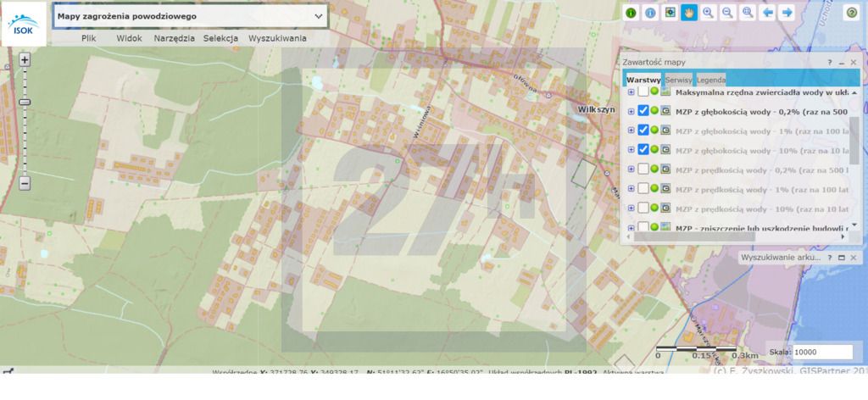Enable MZP z prędkością wody 1% layer
This screenshot has height=400, width=868.
coord(643,188)
